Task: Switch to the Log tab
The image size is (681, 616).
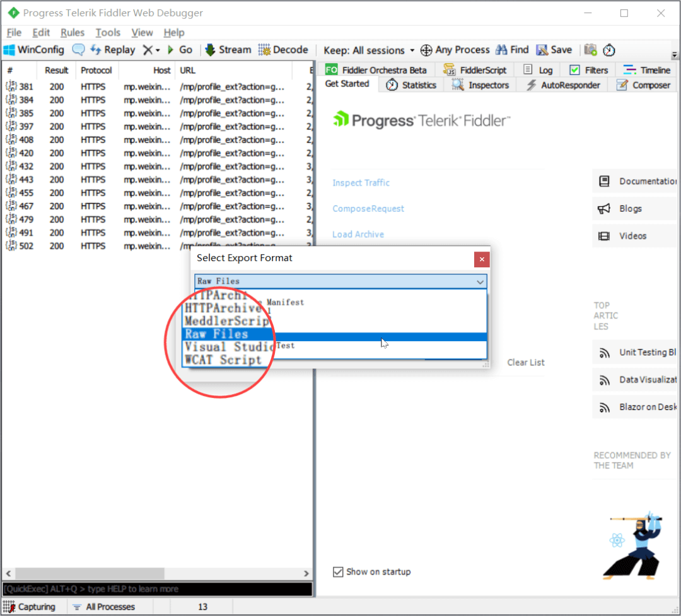Action: coord(538,70)
